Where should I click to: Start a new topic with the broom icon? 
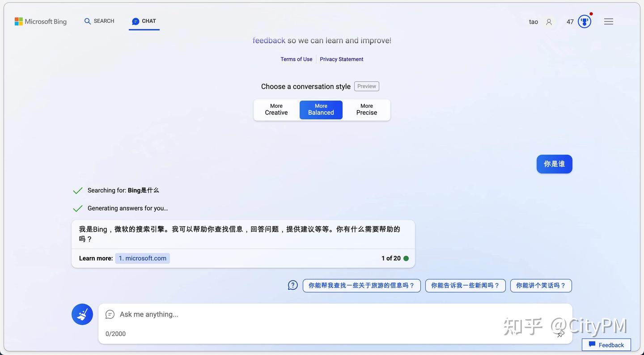tap(82, 314)
